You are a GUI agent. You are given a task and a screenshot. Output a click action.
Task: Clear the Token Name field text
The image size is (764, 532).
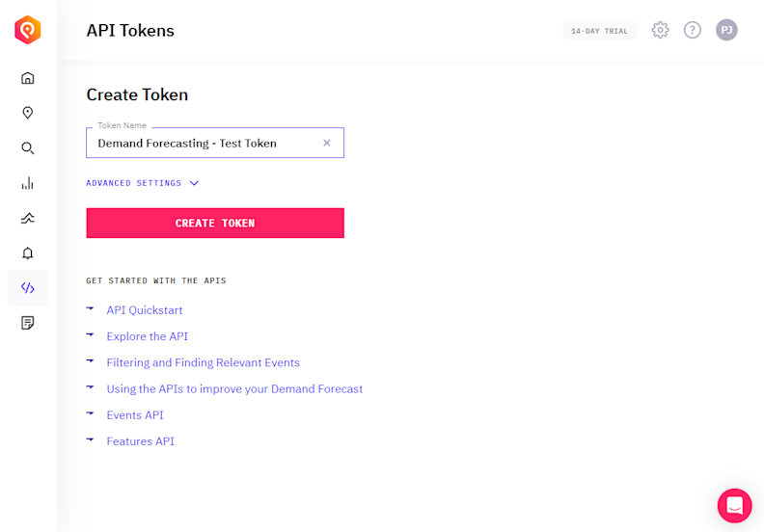(327, 143)
